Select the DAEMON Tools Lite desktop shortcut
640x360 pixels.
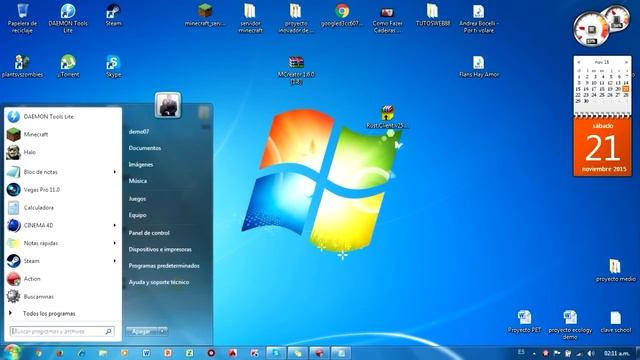click(x=68, y=18)
